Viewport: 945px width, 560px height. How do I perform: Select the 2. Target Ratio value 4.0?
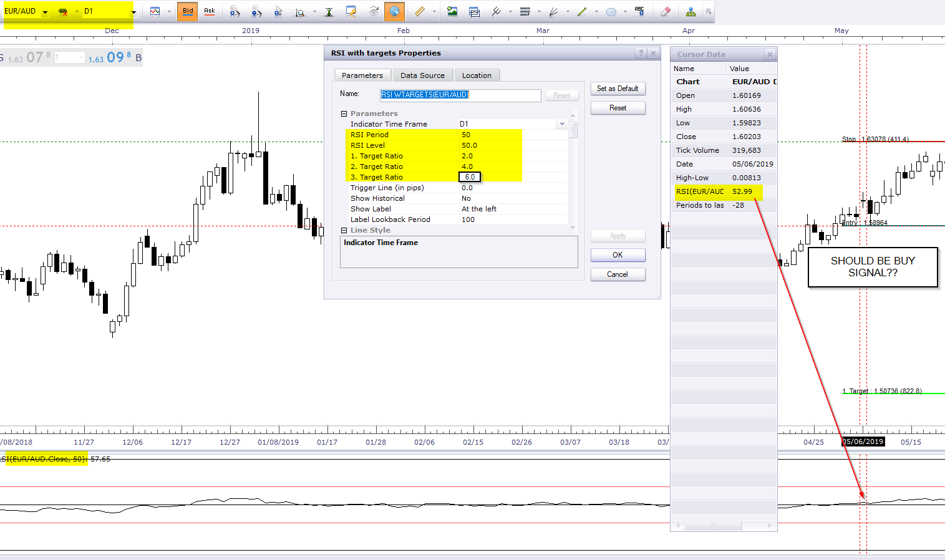(x=467, y=167)
